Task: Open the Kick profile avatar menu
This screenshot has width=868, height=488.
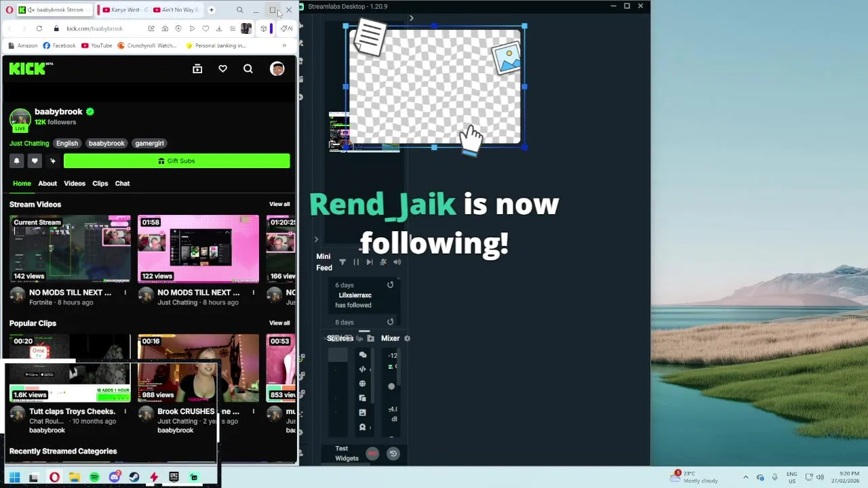Action: pos(277,68)
